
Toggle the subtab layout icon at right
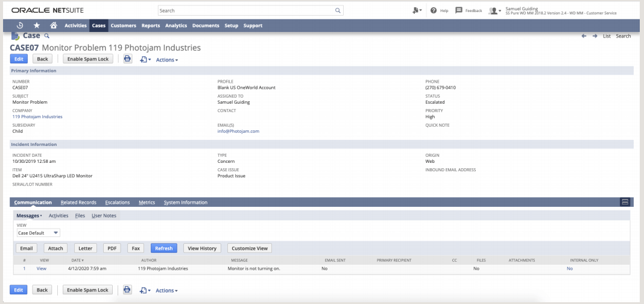coord(625,202)
